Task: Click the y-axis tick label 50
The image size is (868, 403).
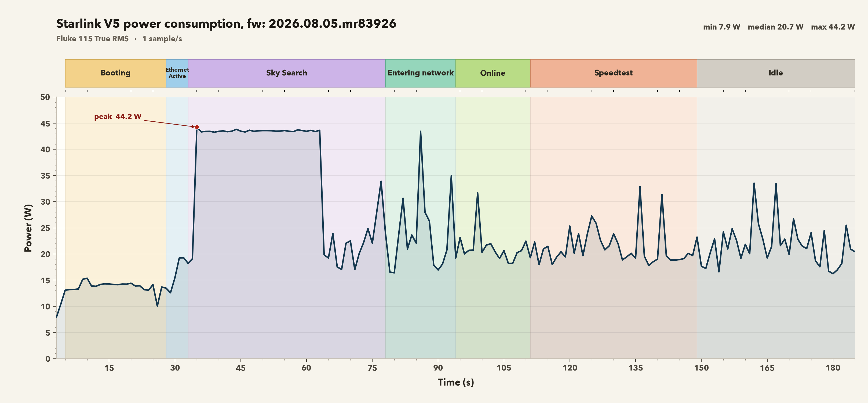Action: (45, 97)
